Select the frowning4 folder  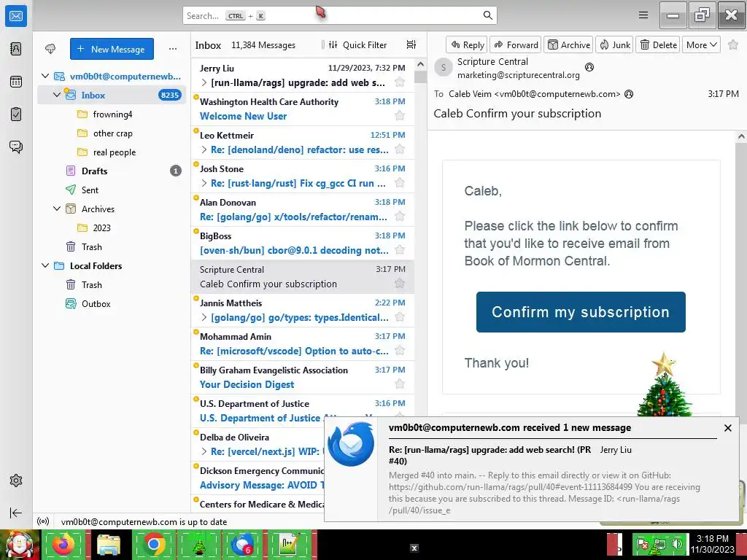[112, 114]
